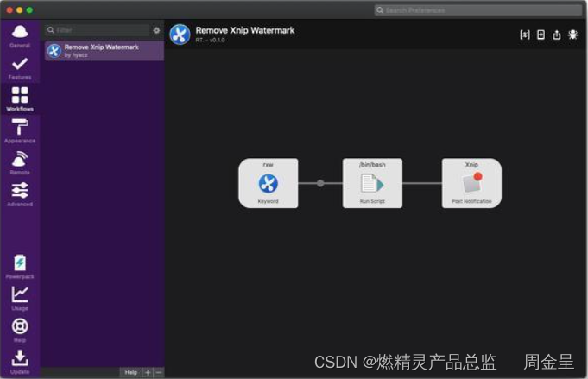The width and height of the screenshot is (588, 379).
Task: Click the add-to-workflow plus document icon
Action: [541, 35]
